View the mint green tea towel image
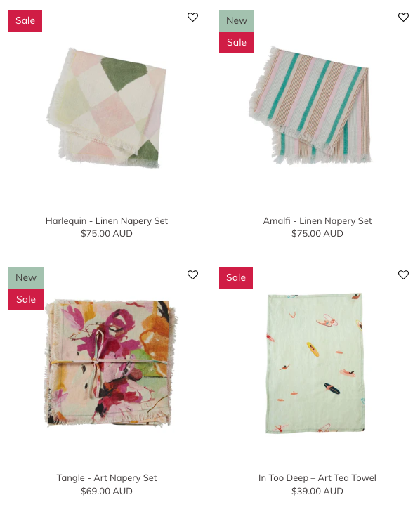The width and height of the screenshot is (420, 514). [x=315, y=363]
